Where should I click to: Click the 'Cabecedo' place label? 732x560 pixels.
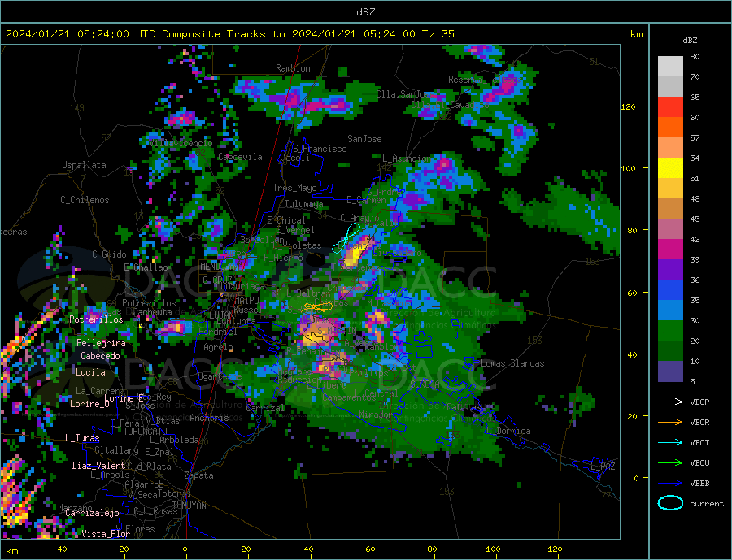(100, 356)
